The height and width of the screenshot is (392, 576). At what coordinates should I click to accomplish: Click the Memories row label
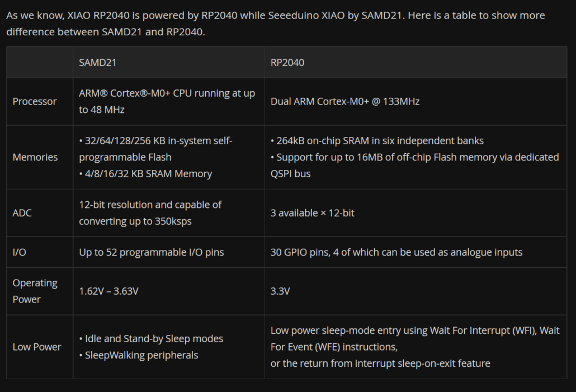click(35, 157)
